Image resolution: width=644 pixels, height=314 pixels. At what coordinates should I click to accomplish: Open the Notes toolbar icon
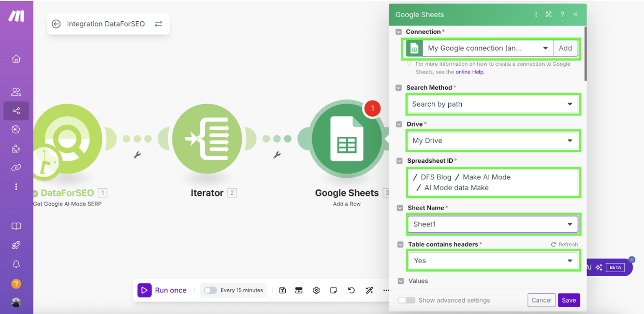pos(334,290)
